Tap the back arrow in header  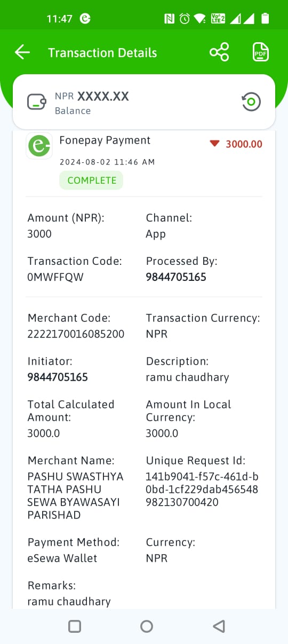click(x=22, y=52)
